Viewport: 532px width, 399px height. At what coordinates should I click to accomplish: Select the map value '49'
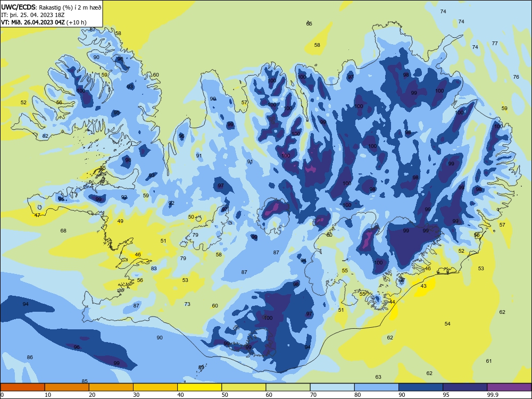point(120,221)
